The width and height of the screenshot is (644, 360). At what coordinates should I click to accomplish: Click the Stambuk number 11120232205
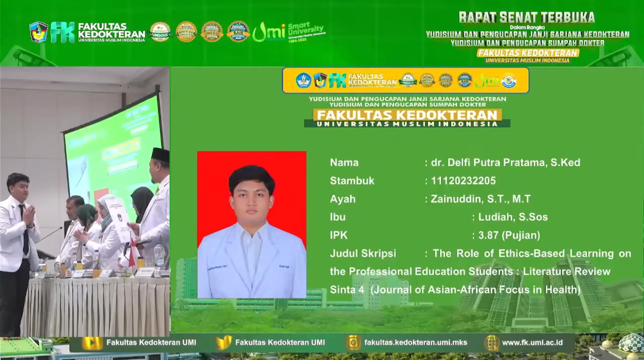[x=463, y=181]
